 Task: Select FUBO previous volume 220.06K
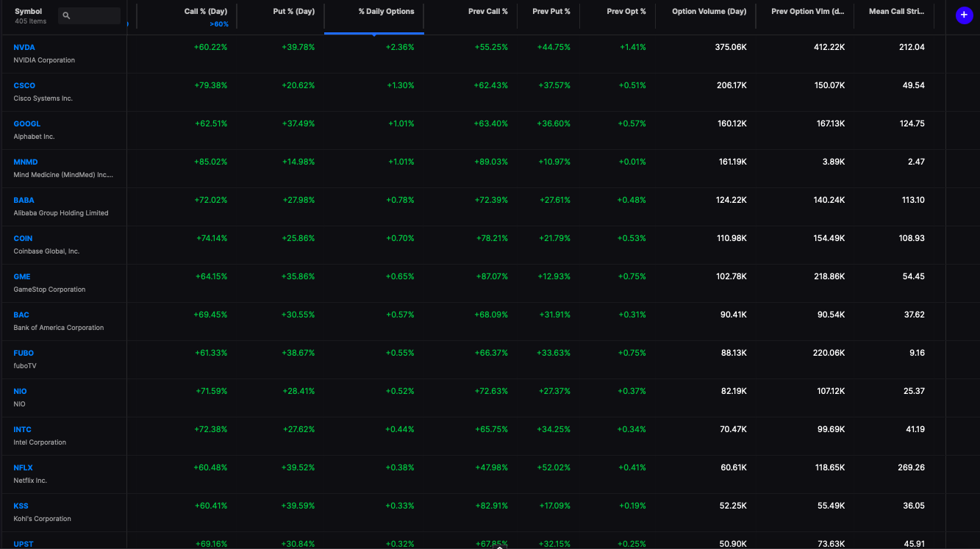coord(828,353)
